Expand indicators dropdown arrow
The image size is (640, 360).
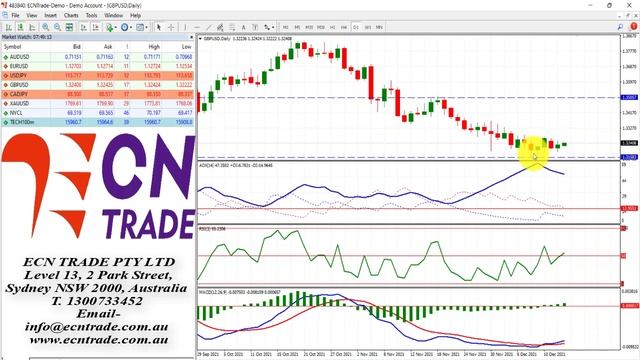point(116,27)
